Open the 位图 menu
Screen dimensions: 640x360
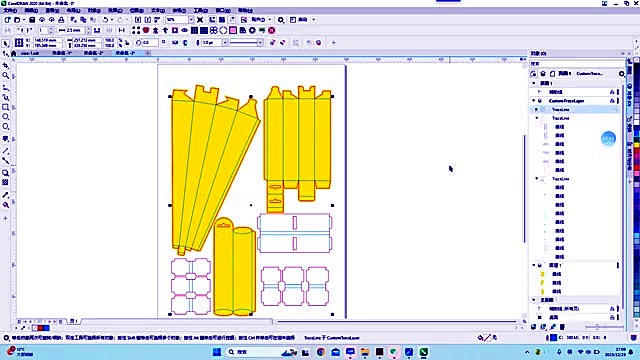coord(136,10)
